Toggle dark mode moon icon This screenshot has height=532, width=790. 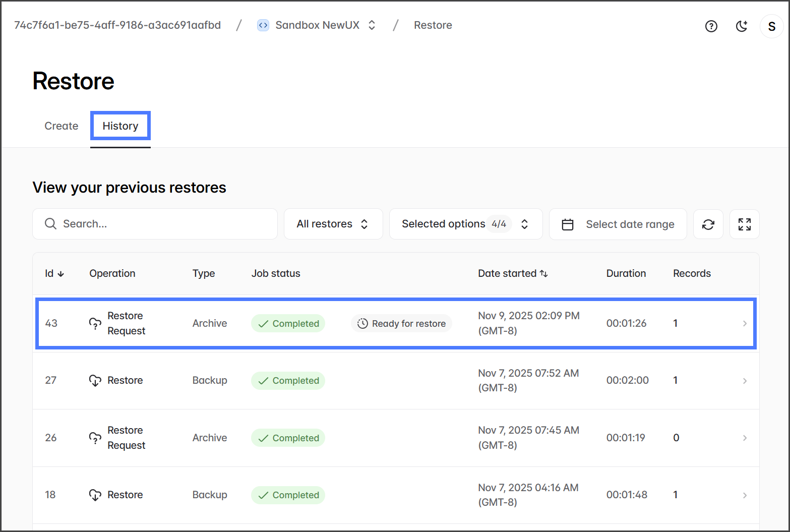coord(741,26)
